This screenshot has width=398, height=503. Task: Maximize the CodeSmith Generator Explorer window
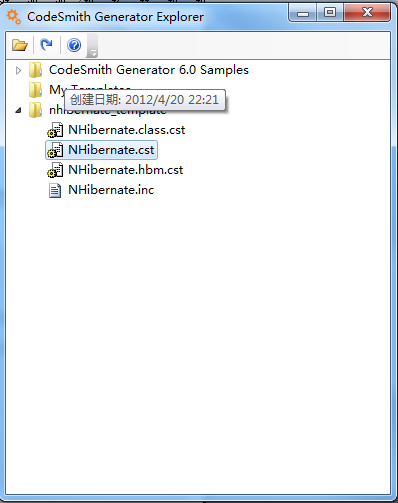pos(330,13)
